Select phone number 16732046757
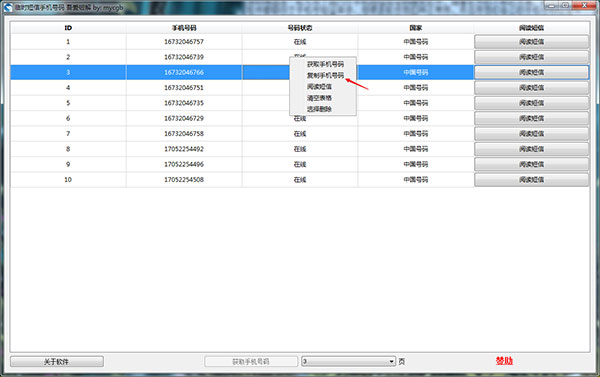 (184, 42)
